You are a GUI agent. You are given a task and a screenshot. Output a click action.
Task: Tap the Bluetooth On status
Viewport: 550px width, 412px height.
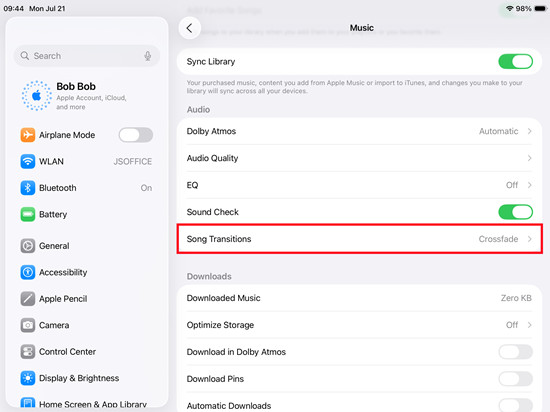tap(146, 188)
